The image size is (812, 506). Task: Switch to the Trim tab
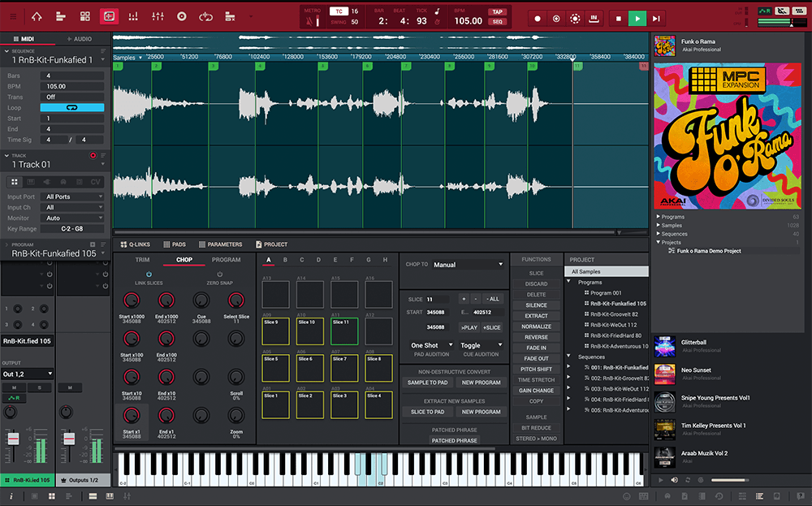click(142, 260)
